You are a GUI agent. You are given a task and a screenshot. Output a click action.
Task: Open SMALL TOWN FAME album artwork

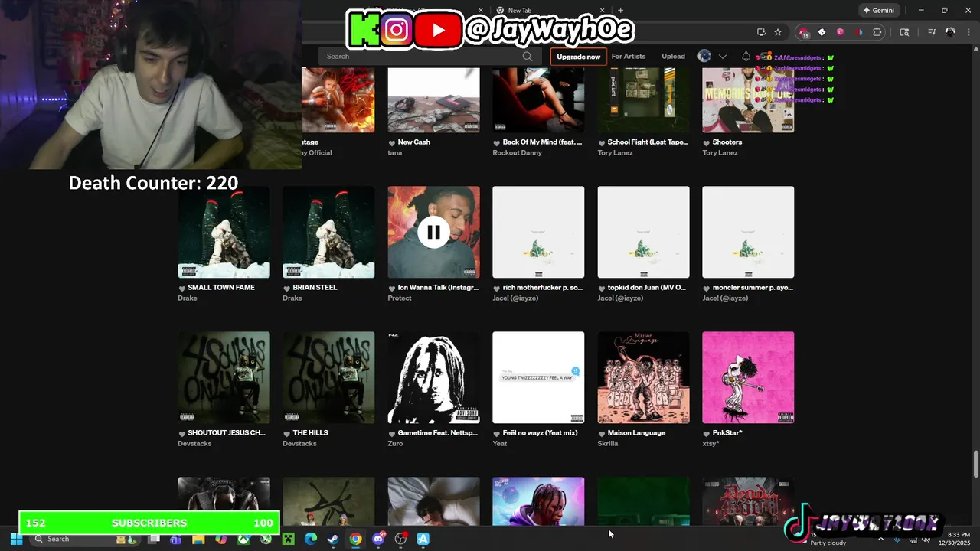tap(224, 232)
